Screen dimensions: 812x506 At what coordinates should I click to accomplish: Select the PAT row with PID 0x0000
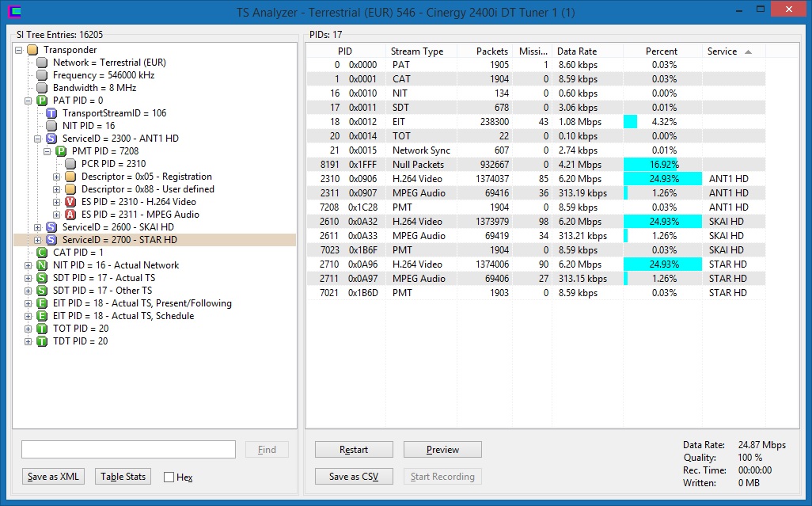536,65
